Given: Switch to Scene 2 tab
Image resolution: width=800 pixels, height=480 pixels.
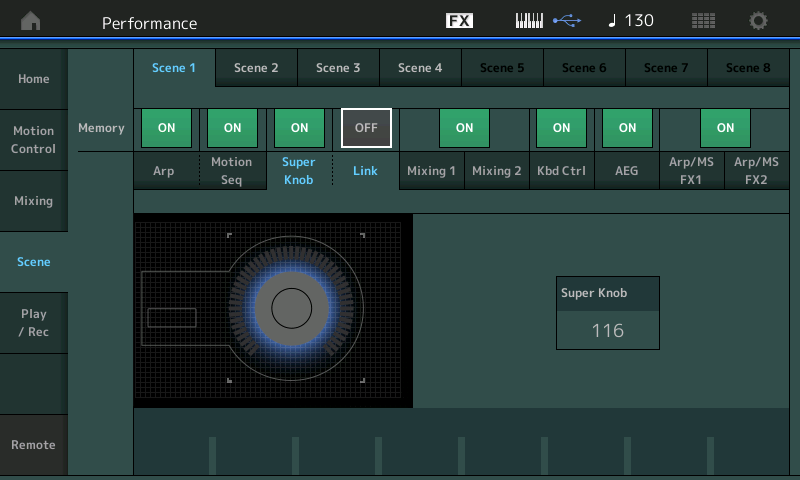Looking at the screenshot, I should point(256,68).
